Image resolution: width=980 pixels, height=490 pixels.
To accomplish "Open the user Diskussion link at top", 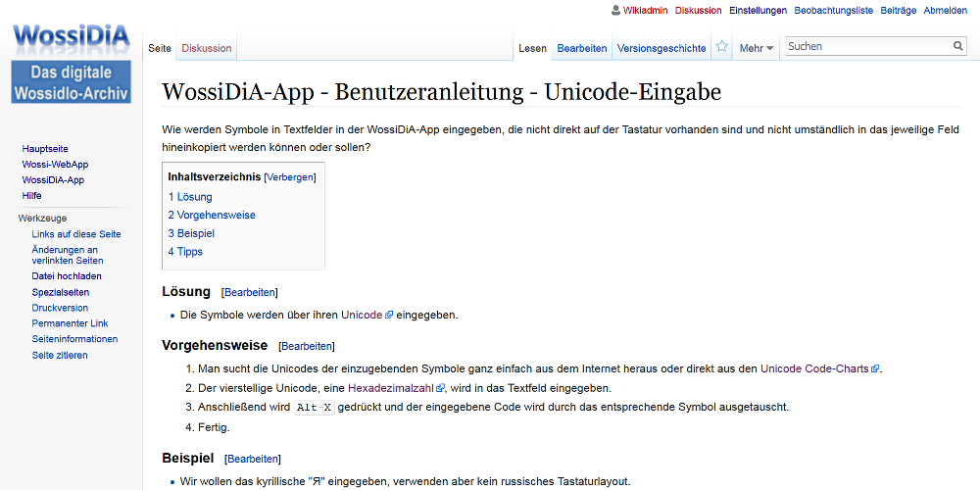I will point(698,11).
